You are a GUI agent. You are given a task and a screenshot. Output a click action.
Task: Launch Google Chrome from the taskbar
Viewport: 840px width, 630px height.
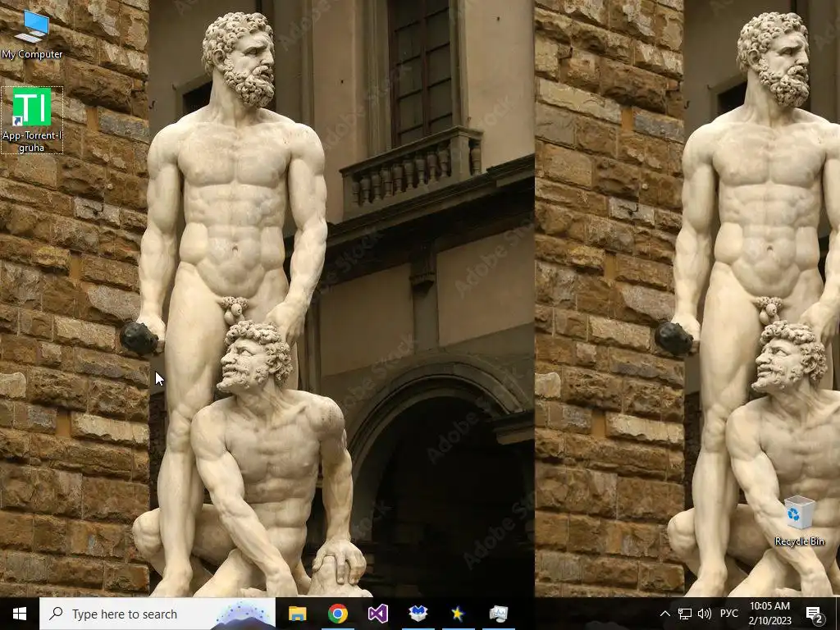coord(337,614)
